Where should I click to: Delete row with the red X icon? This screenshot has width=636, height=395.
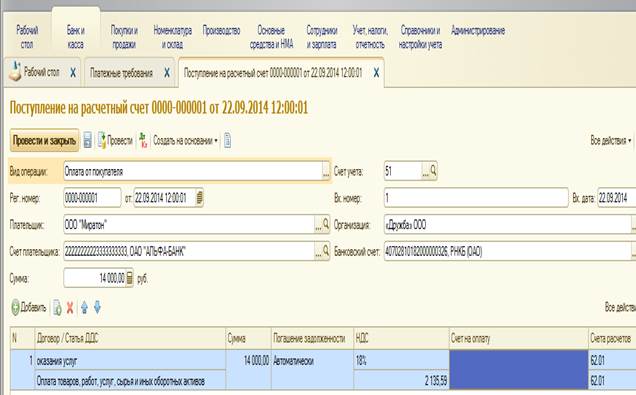[70, 308]
